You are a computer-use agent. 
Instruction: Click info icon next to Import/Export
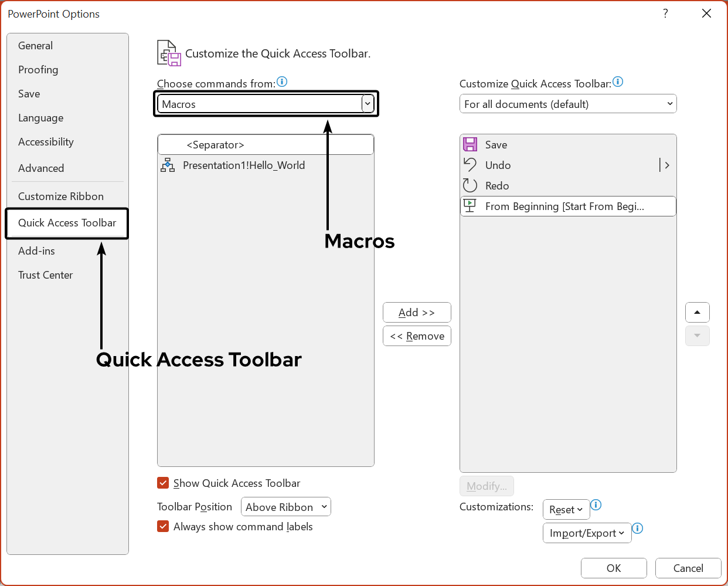638,529
